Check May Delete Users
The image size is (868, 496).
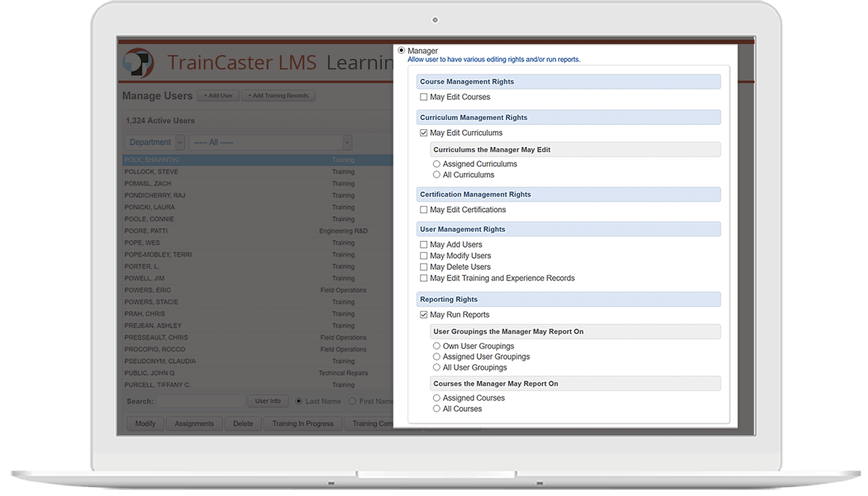tap(423, 267)
